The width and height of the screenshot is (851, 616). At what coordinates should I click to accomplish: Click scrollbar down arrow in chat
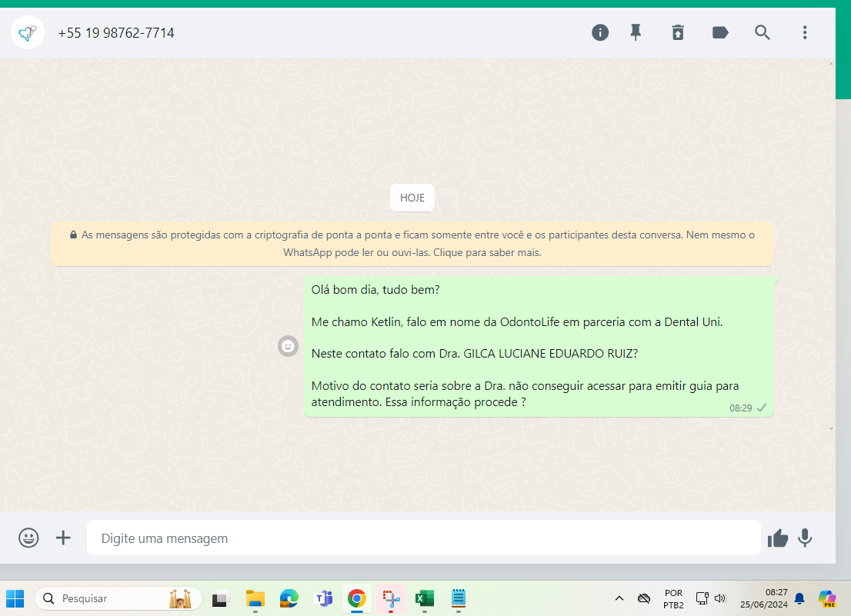(831, 428)
